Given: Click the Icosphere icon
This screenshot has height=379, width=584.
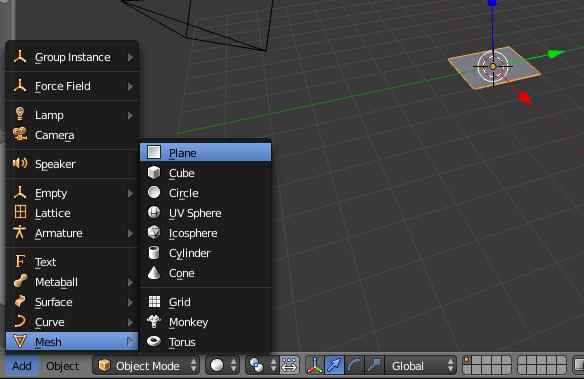Looking at the screenshot, I should pyautogui.click(x=154, y=232).
